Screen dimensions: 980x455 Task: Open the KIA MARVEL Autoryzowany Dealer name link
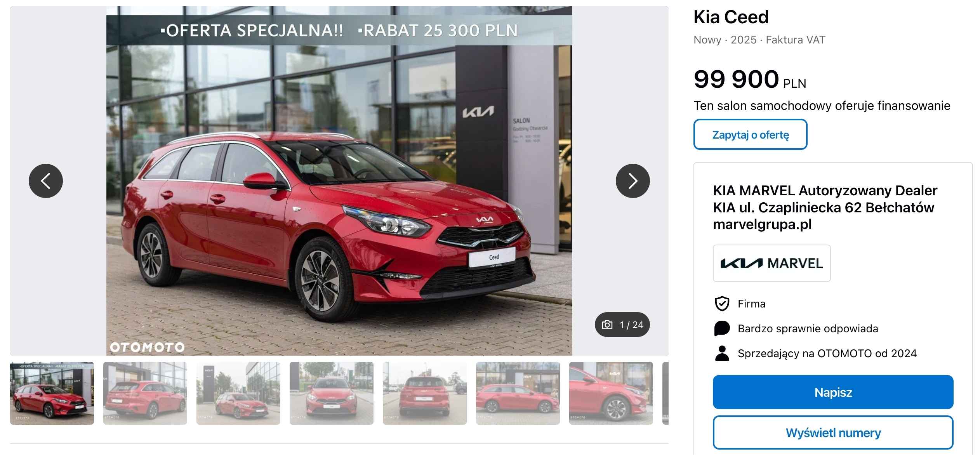pos(825,207)
